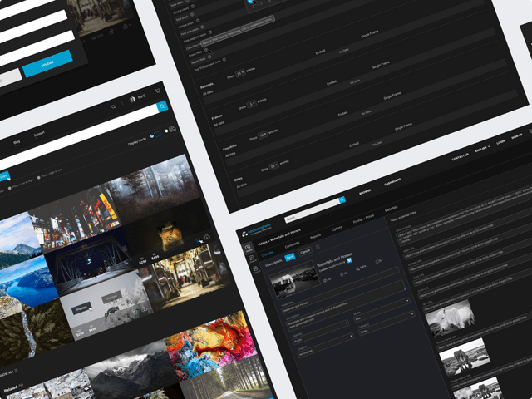Screen dimensions: 532x399
Task: Select Price: Low to High sorting
Action: [x=21, y=185]
